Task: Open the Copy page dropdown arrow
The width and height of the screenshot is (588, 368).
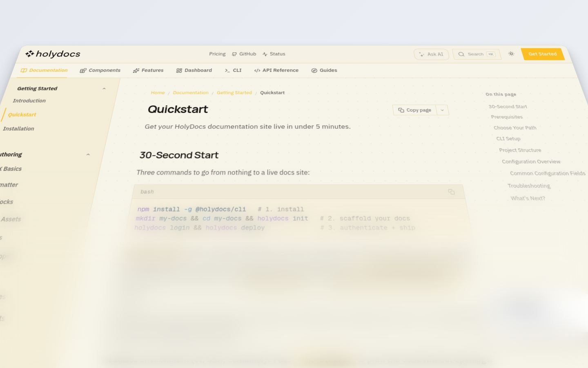Action: coord(442,110)
